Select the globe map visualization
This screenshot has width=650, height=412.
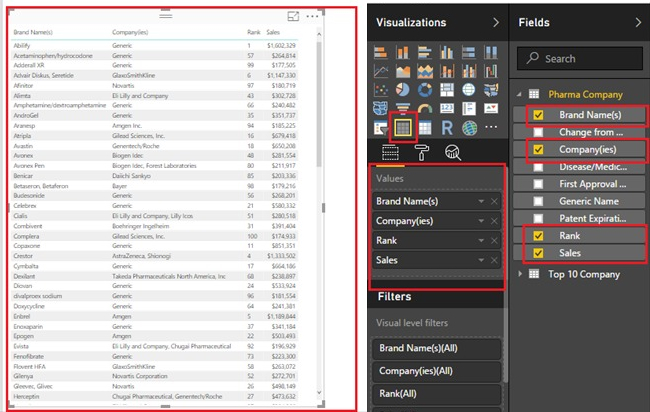(x=468, y=90)
